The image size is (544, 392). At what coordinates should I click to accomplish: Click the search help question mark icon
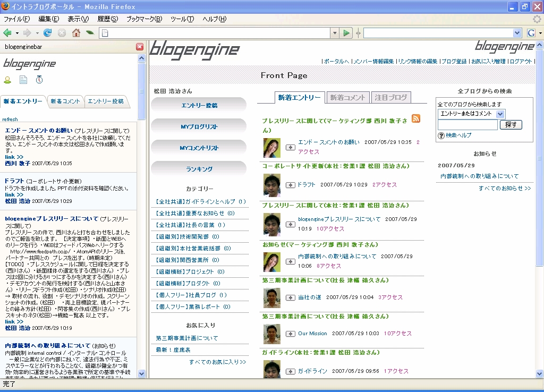click(x=441, y=136)
